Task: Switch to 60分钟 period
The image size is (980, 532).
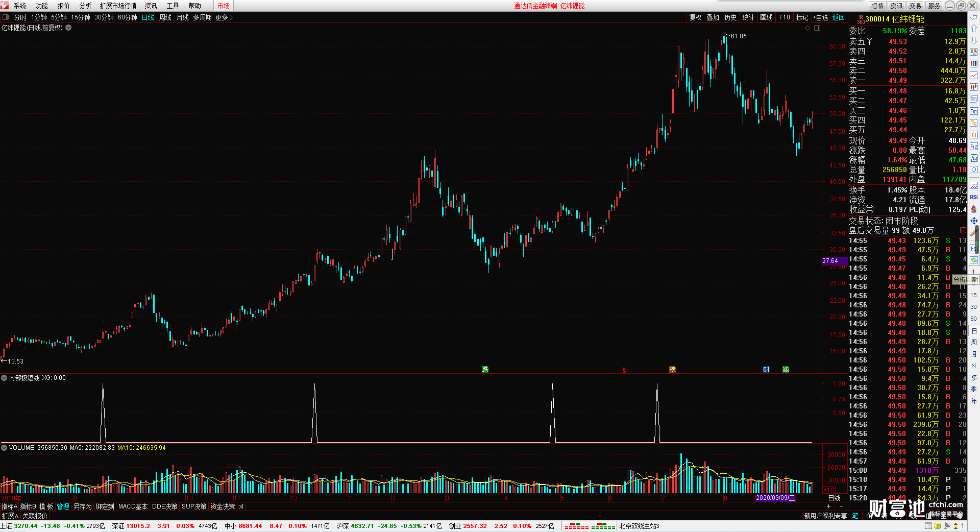Action: (x=128, y=17)
